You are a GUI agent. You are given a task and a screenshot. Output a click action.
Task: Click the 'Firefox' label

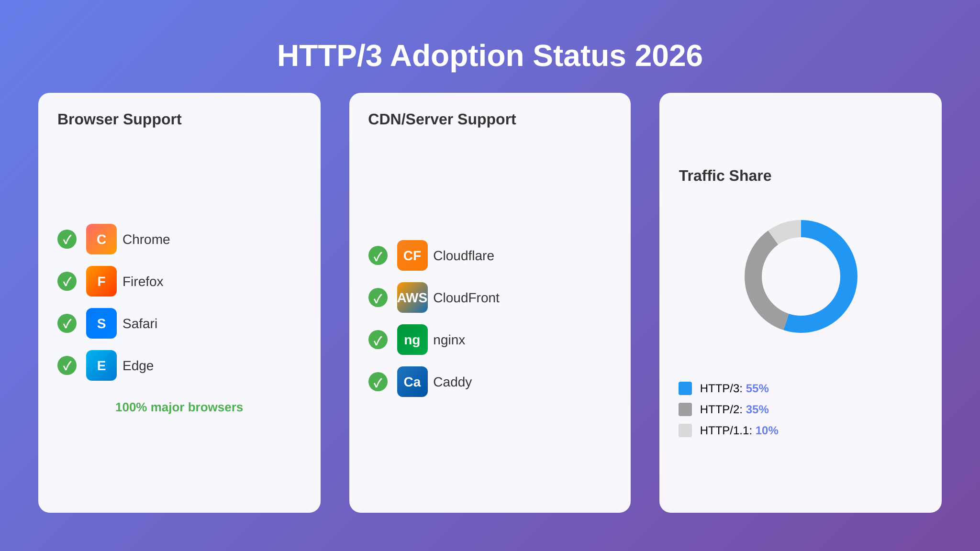[x=143, y=281]
